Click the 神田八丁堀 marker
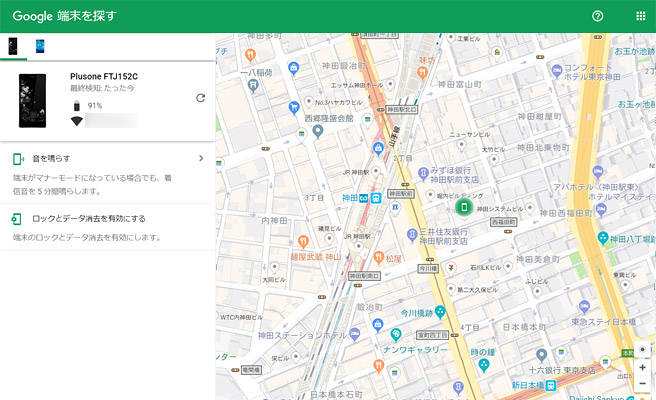The height and width of the screenshot is (400, 656). pos(603,238)
